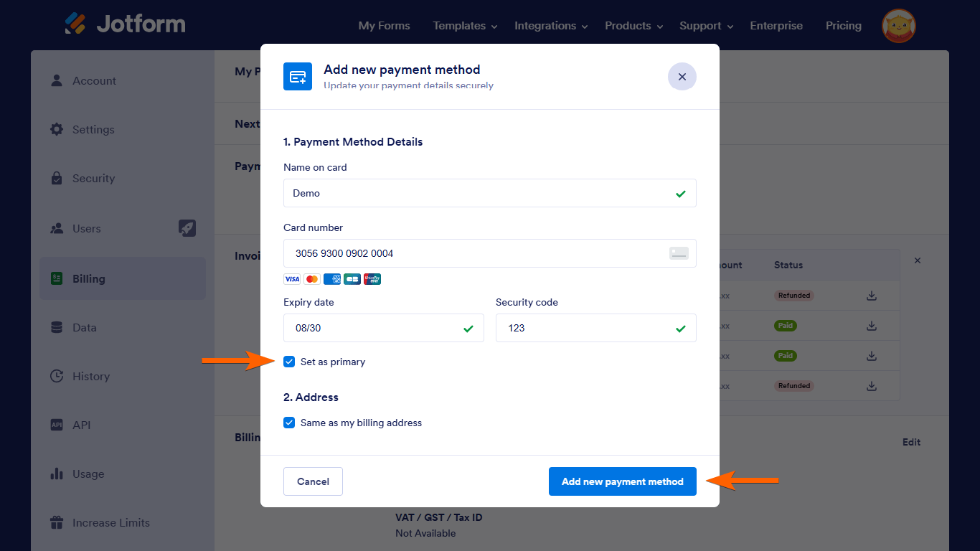Click the Add new payment method button
The height and width of the screenshot is (551, 980).
click(x=622, y=481)
